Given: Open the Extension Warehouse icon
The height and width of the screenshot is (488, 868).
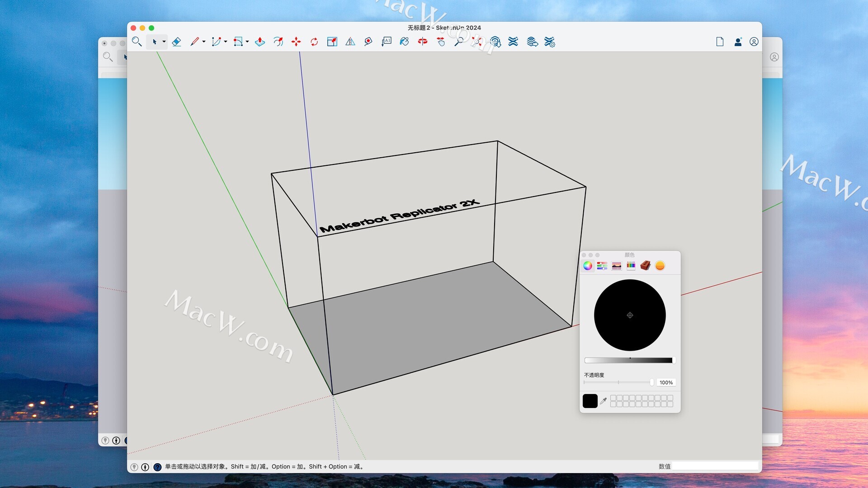Looking at the screenshot, I should pyautogui.click(x=513, y=42).
